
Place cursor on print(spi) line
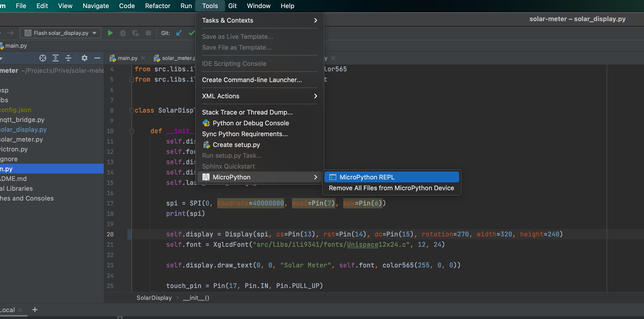186,214
